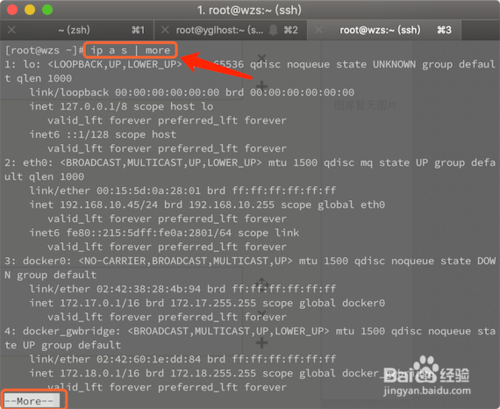Image resolution: width=500 pixels, height=409 pixels.
Task: Click the broadcast address 192.168.10.255
Action: [x=232, y=205]
